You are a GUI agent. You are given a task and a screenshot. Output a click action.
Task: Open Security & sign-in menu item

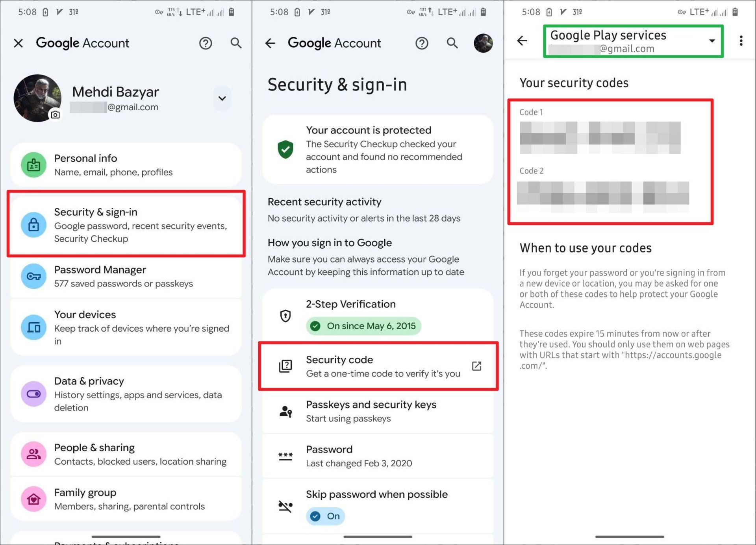[126, 224]
